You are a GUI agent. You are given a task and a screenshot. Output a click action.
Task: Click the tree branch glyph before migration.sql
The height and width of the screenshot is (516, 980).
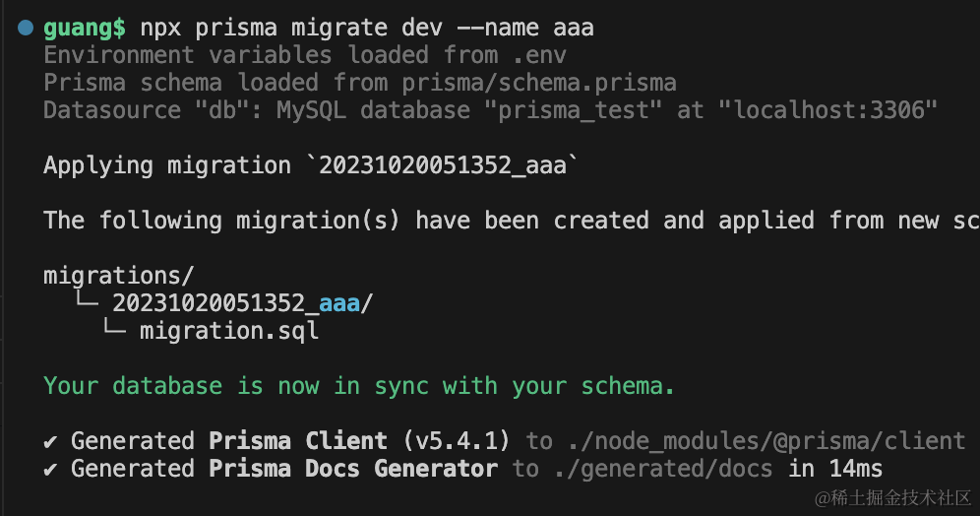tap(113, 331)
